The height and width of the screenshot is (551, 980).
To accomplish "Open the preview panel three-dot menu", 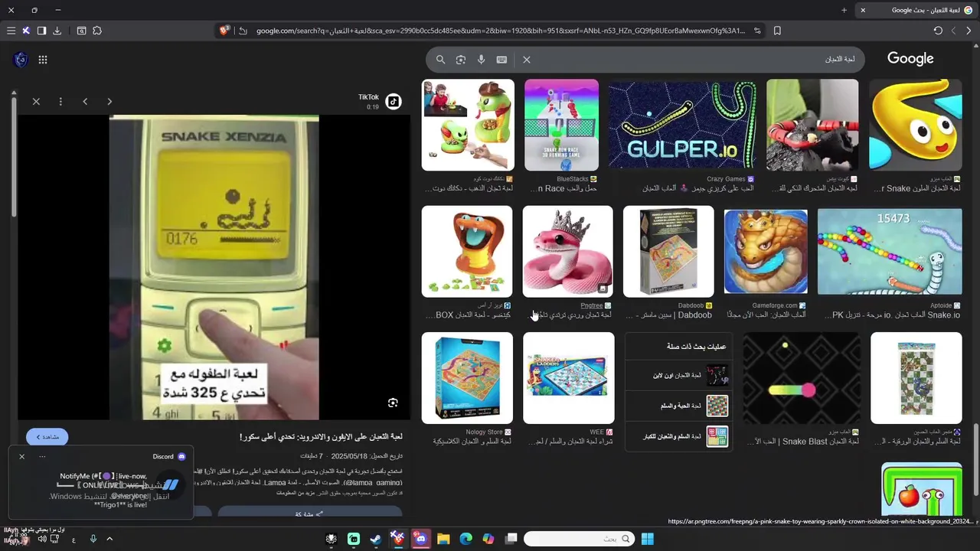I will [x=60, y=101].
